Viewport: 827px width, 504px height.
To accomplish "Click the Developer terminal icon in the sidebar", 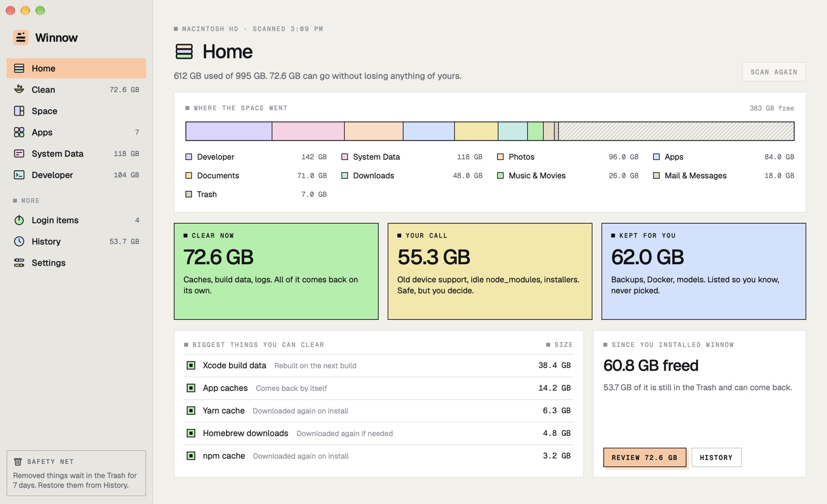I will [19, 175].
